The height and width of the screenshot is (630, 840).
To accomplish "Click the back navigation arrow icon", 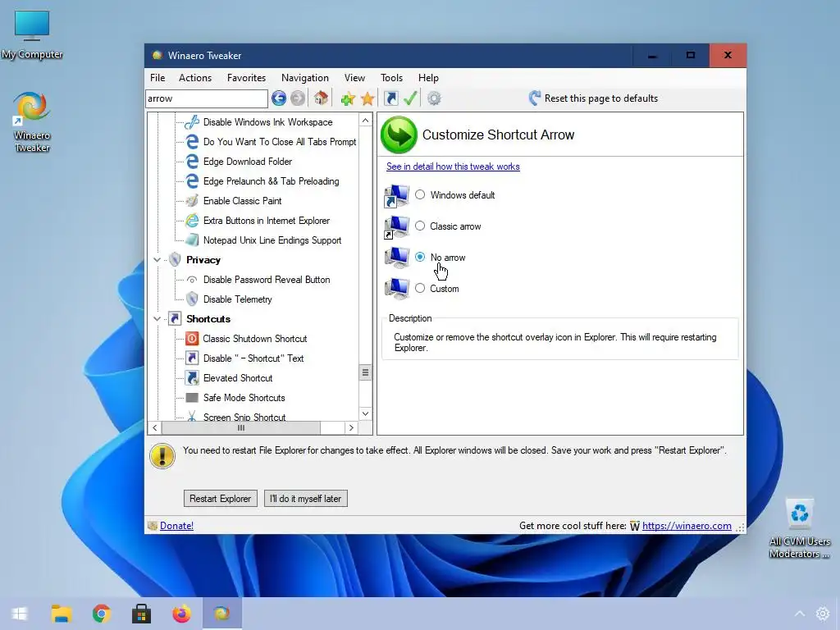I will pyautogui.click(x=279, y=98).
